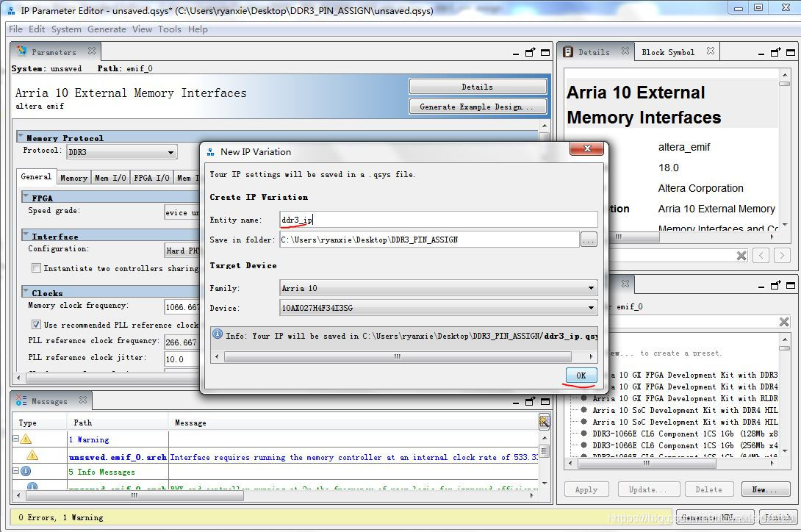Clear the presets filter with X icon

pyautogui.click(x=784, y=321)
